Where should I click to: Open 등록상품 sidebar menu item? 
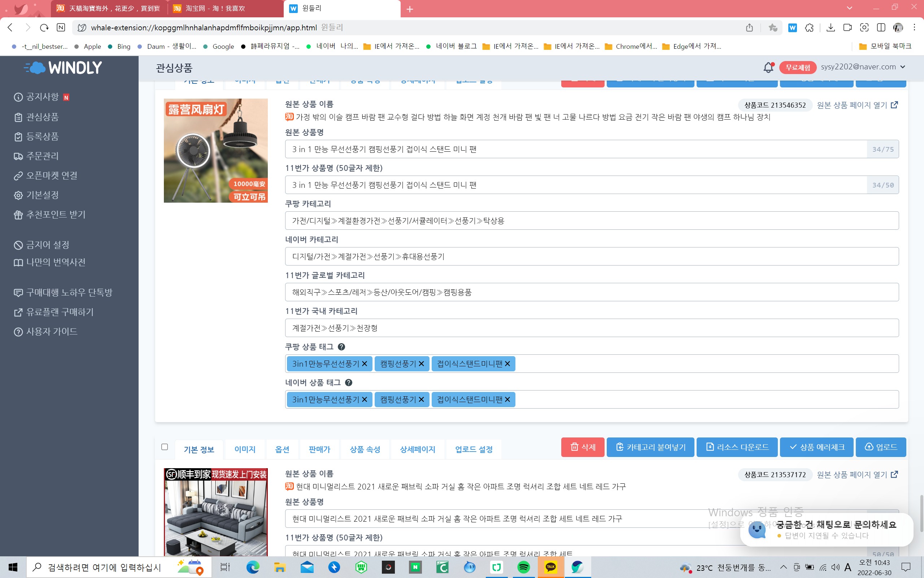click(36, 137)
